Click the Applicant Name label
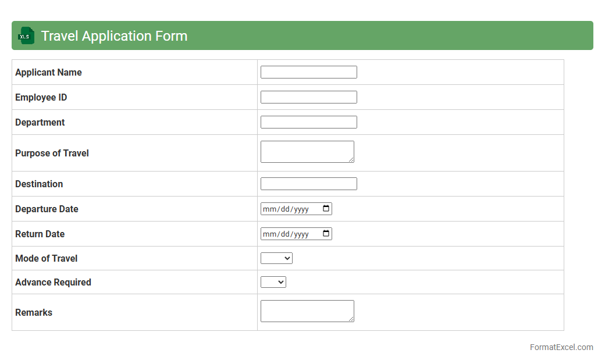Image resolution: width=605 pixels, height=364 pixels. (48, 72)
